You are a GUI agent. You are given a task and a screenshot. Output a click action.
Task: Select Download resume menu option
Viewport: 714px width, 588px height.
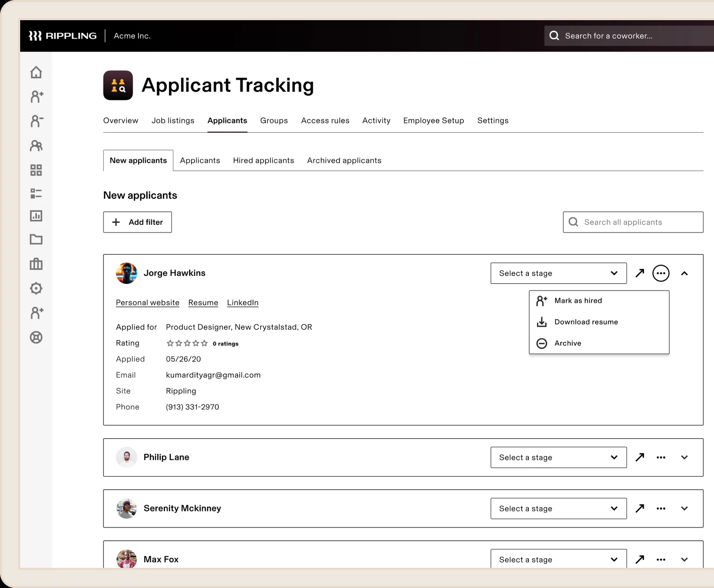pyautogui.click(x=599, y=322)
